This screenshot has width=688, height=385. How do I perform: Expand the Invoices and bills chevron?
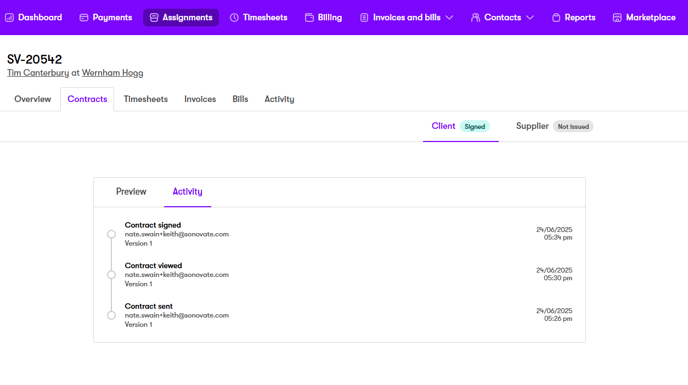pos(449,18)
